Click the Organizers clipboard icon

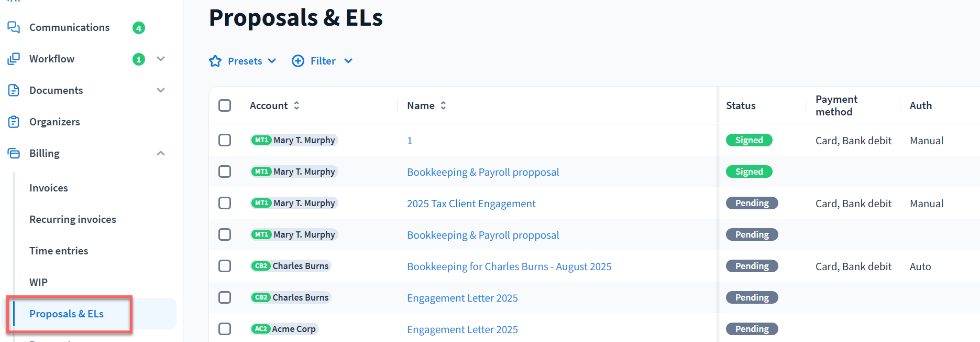[14, 122]
